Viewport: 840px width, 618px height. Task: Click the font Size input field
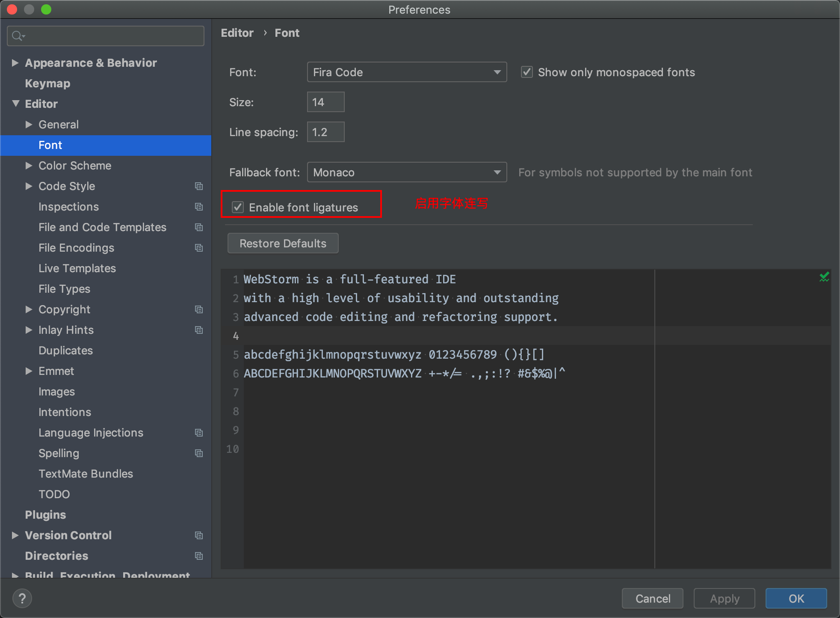tap(325, 102)
